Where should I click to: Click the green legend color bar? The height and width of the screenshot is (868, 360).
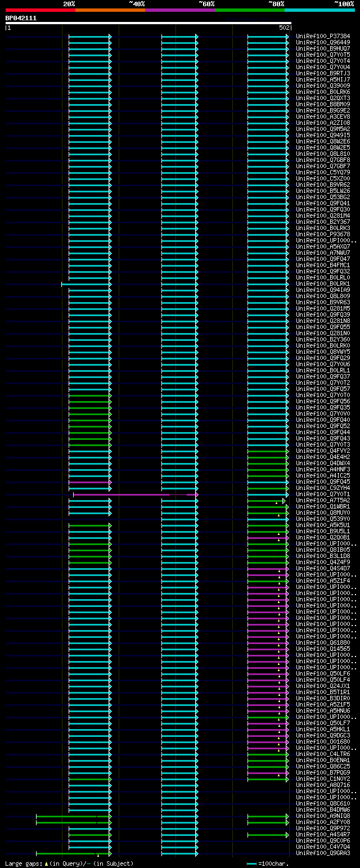[x=250, y=10]
